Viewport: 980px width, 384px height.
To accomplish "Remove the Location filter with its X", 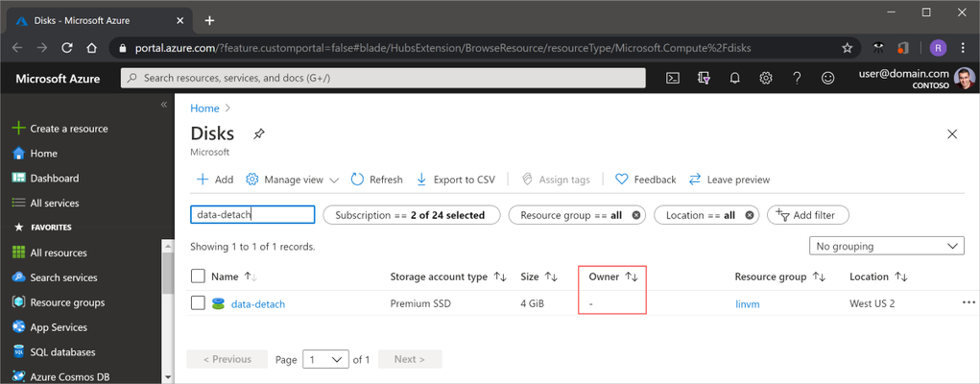I will (749, 215).
